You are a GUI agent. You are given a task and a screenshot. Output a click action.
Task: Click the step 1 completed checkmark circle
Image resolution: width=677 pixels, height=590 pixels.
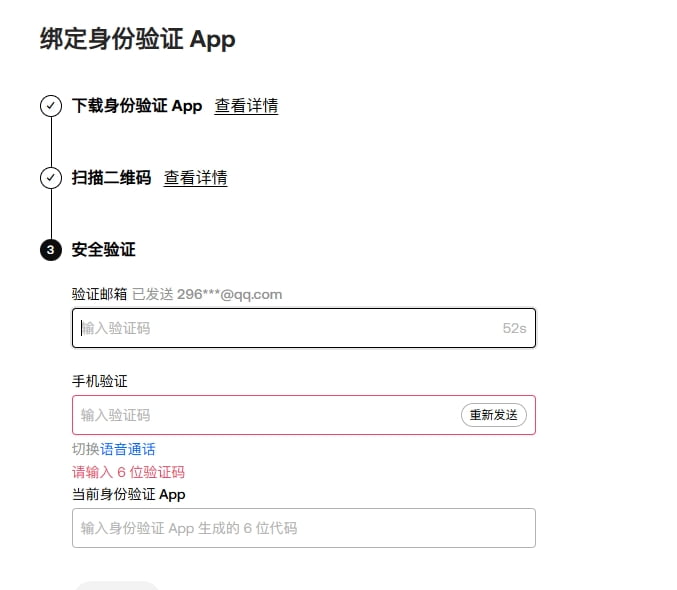[x=51, y=106]
